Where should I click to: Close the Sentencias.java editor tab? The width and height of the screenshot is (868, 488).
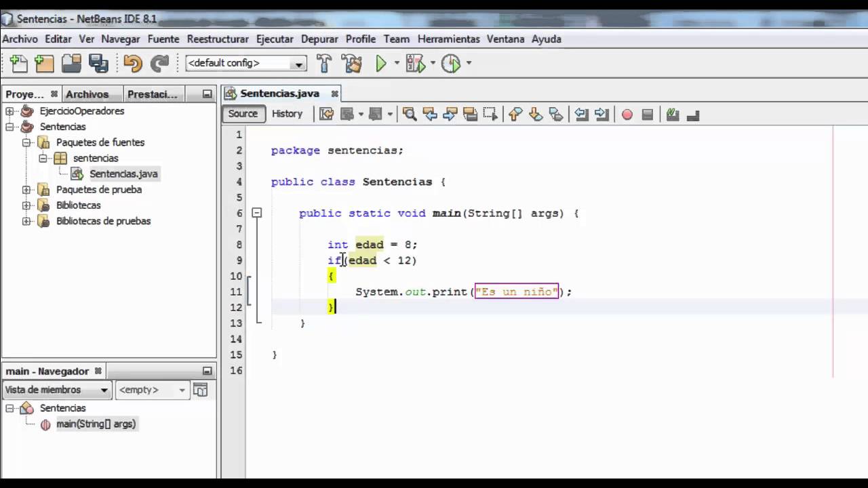pyautogui.click(x=334, y=94)
